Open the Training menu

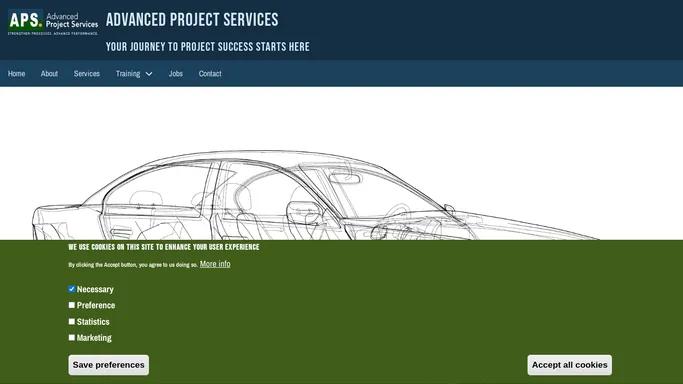[128, 74]
